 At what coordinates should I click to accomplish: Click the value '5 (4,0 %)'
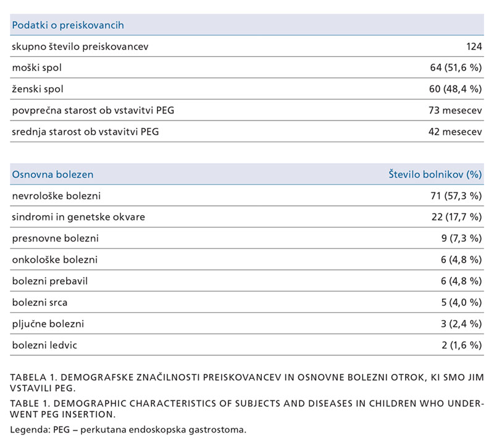tap(461, 302)
